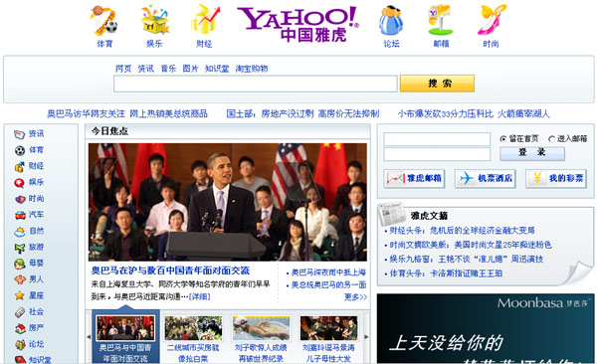Screen dimensions: 597x364
Task: Open the 邮箱 mailbox icon in top banner
Action: 440,20
